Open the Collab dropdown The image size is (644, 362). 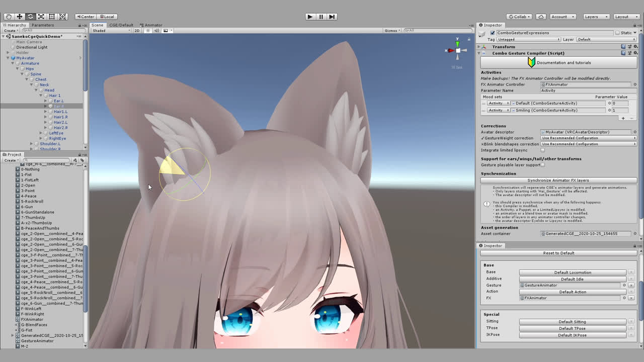(519, 17)
